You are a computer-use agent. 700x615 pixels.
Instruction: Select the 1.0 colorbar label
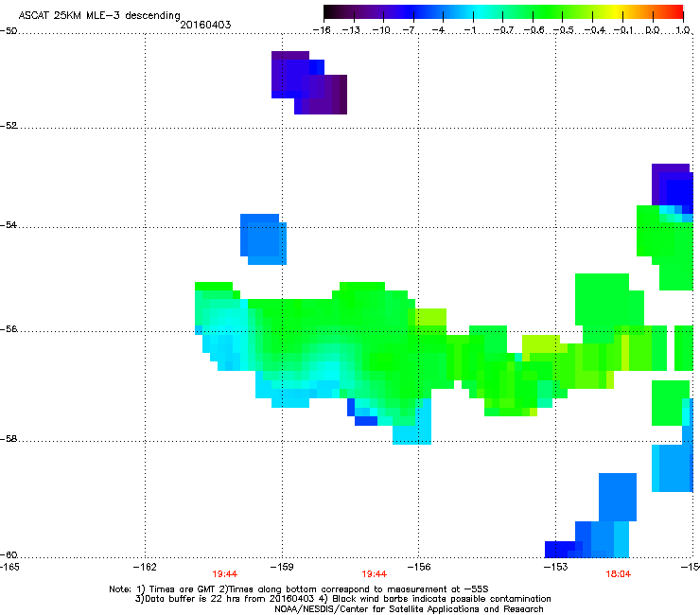pyautogui.click(x=683, y=30)
